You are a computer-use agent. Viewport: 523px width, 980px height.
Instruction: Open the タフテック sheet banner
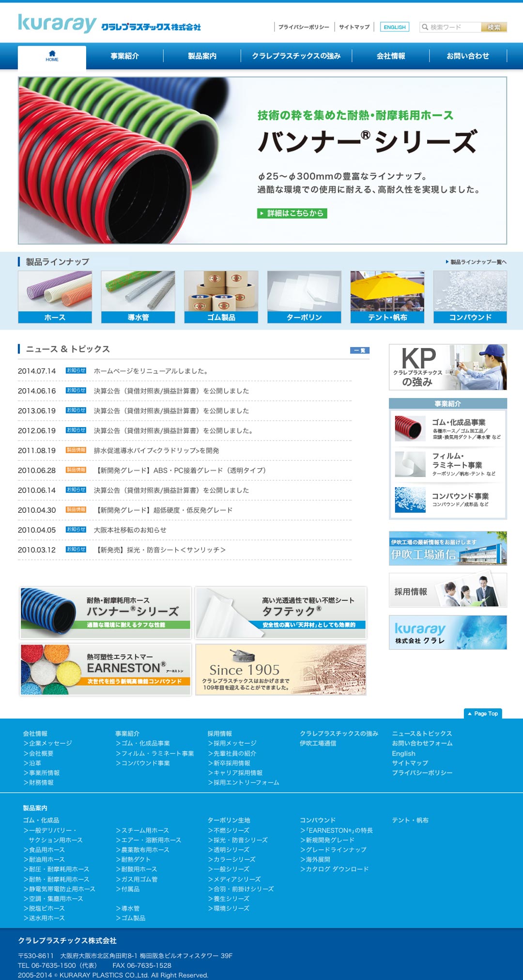point(281,612)
